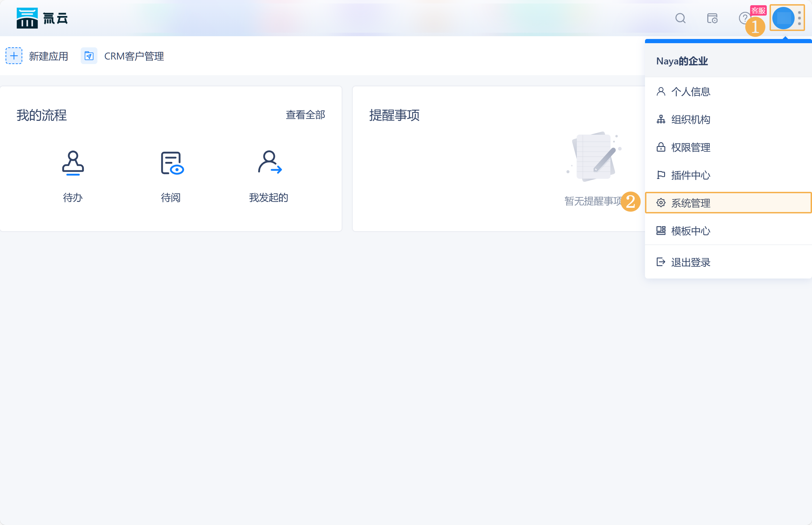Click 新建应用 to create an application
This screenshot has height=525, width=812.
pyautogui.click(x=48, y=56)
